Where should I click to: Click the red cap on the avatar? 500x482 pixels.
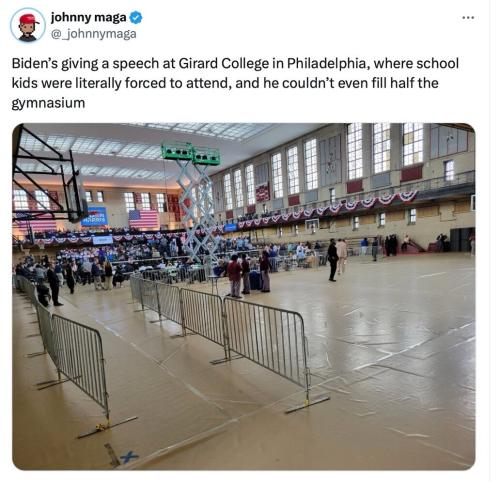28,19
